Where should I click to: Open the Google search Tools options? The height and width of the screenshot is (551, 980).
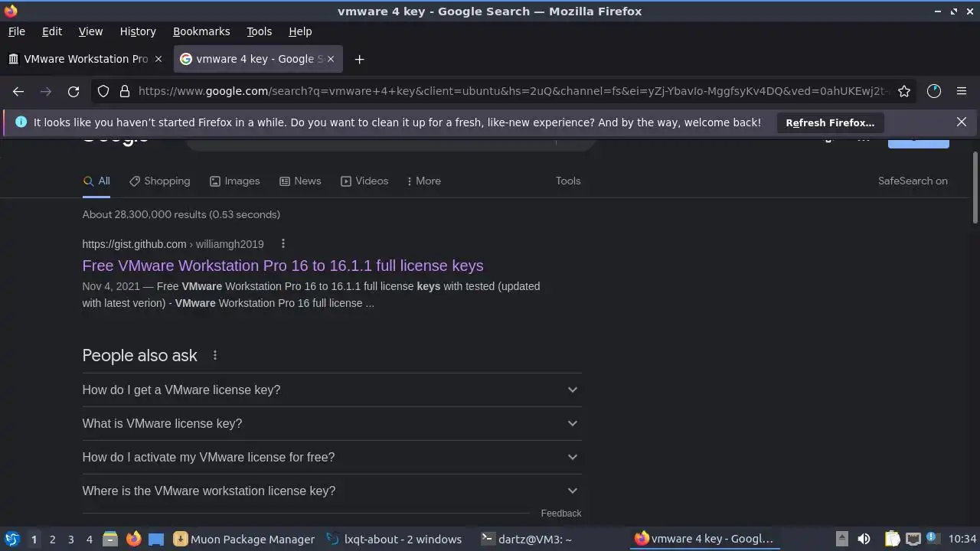click(568, 181)
